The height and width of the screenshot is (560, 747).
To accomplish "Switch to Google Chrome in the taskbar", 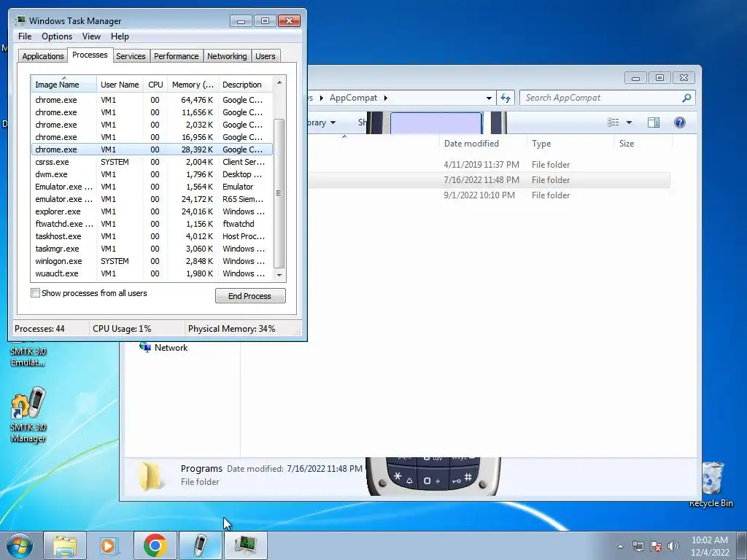I will click(x=155, y=545).
